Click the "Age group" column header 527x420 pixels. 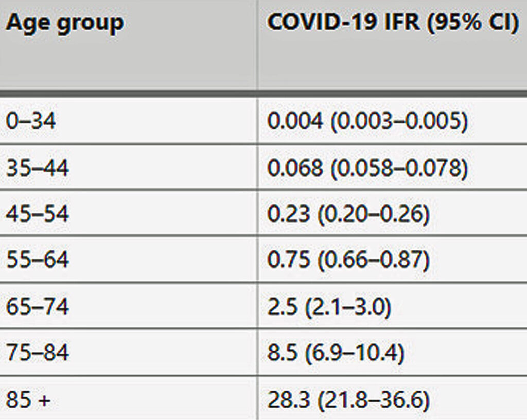(65, 23)
